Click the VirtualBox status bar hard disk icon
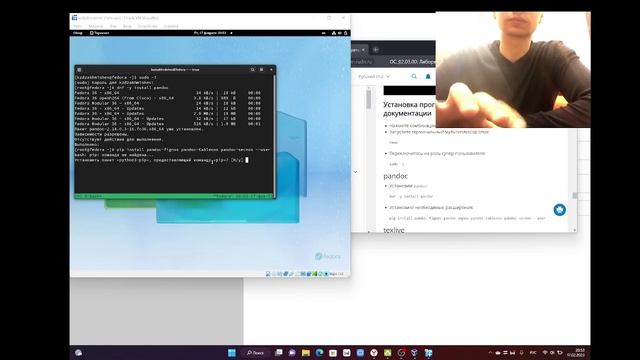 [268, 274]
